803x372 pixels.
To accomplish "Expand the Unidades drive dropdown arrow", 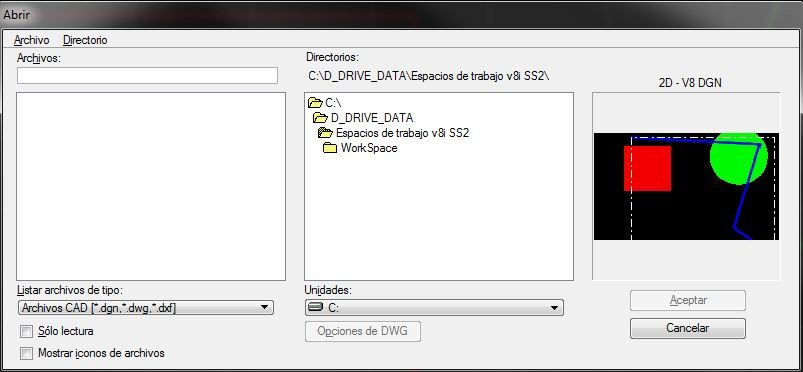I will click(x=554, y=308).
